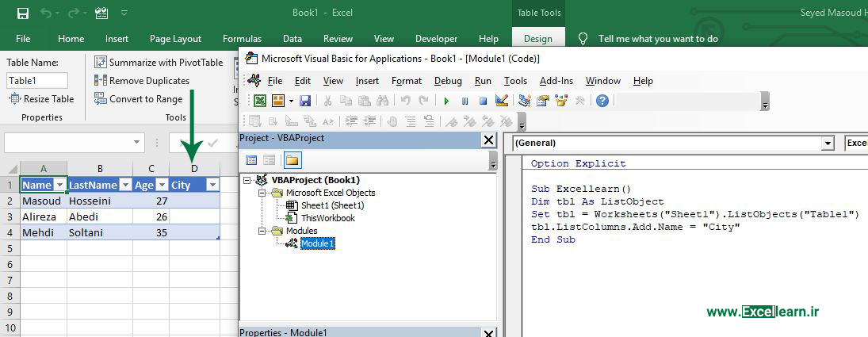Image resolution: width=868 pixels, height=337 pixels.
Task: Open the Object Browser icon
Action: coord(562,101)
